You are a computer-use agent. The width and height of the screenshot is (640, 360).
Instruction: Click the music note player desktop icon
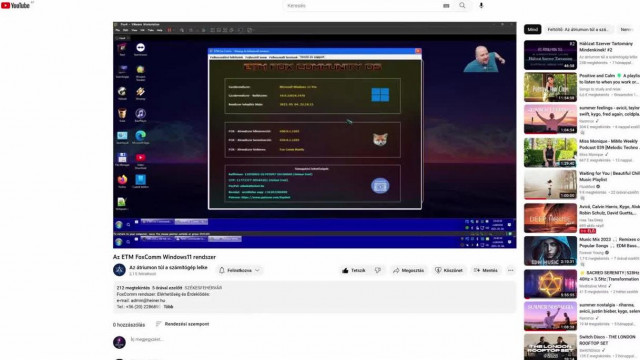click(140, 115)
